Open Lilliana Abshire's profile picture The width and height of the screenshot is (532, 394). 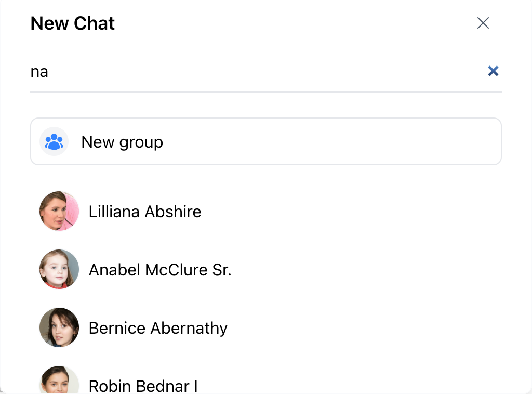click(x=59, y=211)
